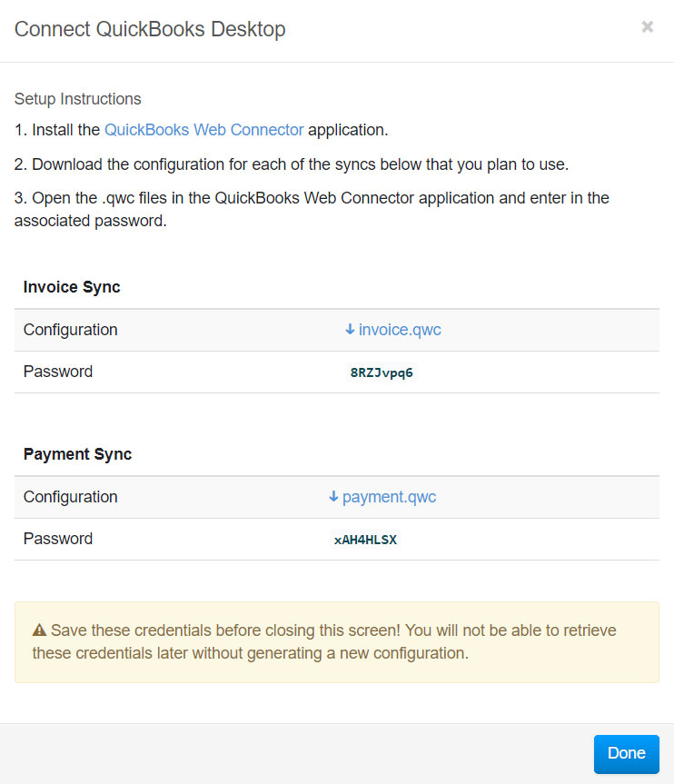Click the Connect QuickBooks Desktop title

coord(150,29)
